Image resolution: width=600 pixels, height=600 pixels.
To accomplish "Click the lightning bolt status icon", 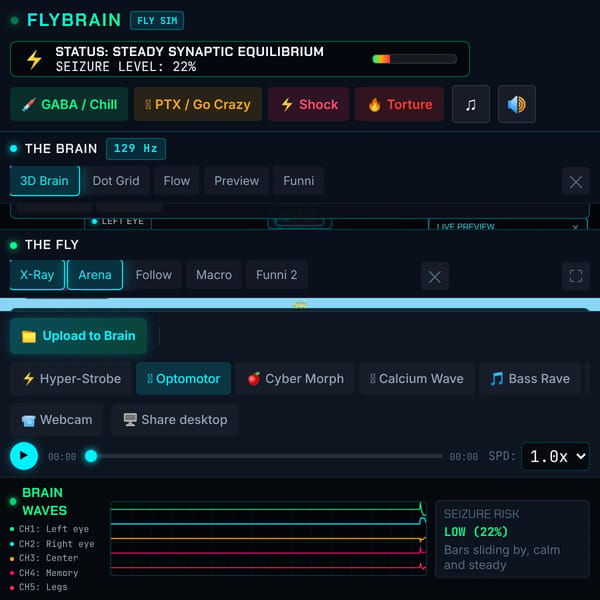I will (x=34, y=59).
